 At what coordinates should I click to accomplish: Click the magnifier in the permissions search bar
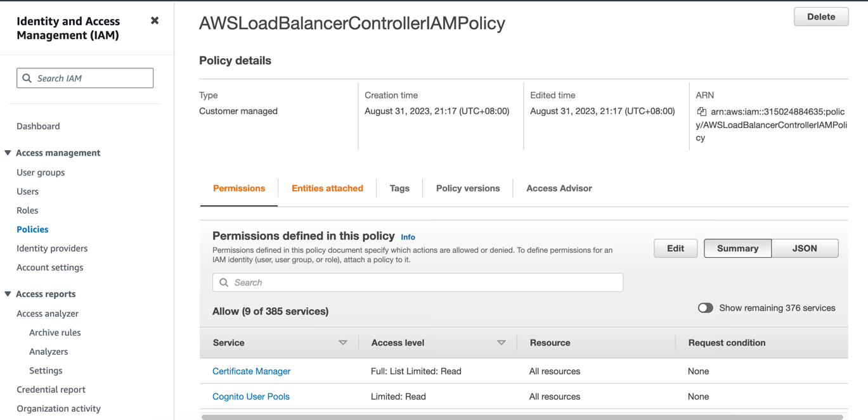pos(223,282)
